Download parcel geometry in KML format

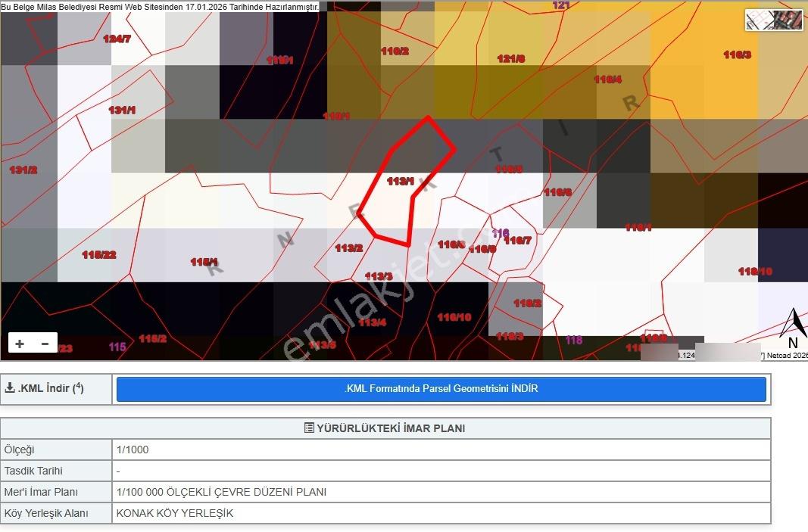441,389
